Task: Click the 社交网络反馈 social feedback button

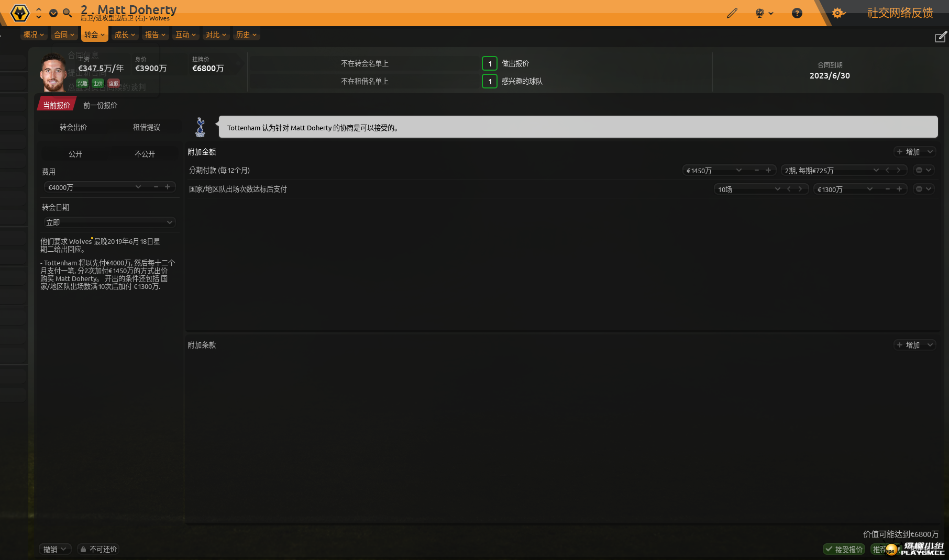Action: pyautogui.click(x=900, y=13)
